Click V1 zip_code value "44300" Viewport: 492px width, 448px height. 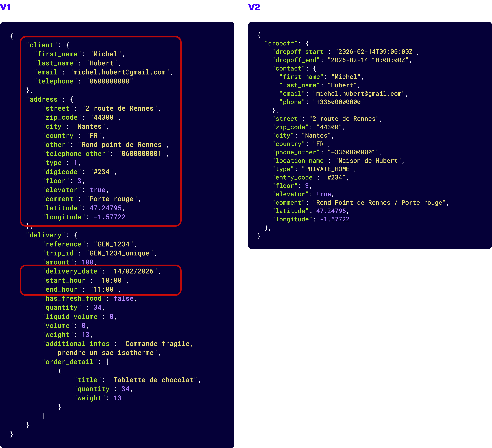click(103, 118)
